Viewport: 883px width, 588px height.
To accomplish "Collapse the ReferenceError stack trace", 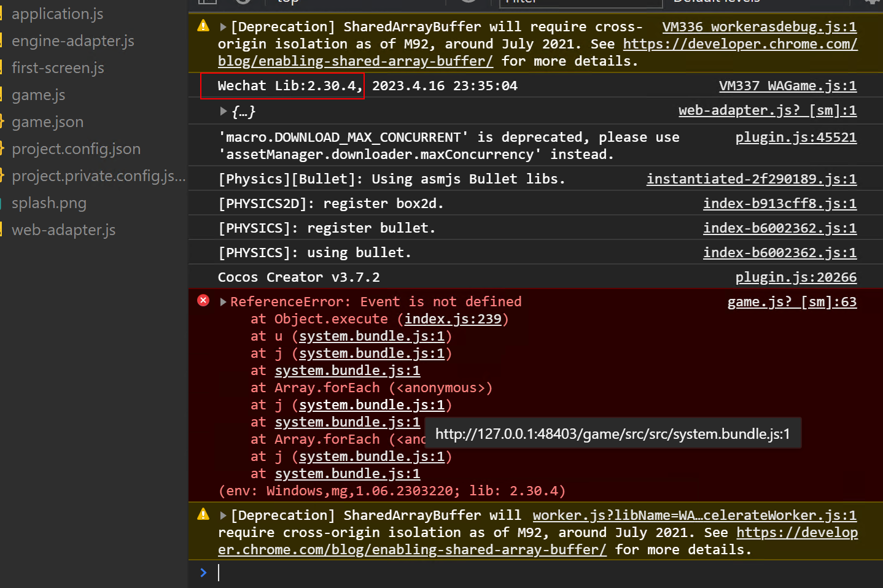I will coord(224,302).
